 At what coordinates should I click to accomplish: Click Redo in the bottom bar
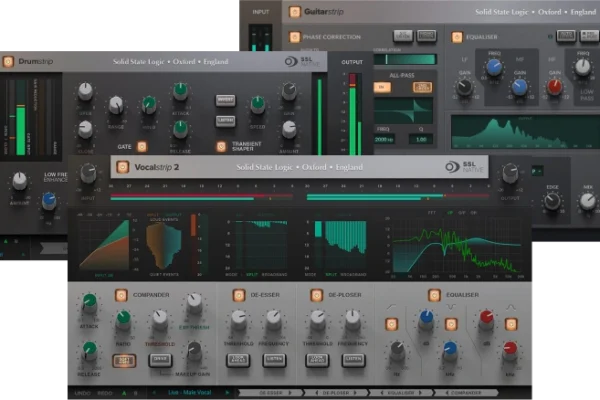tap(103, 393)
